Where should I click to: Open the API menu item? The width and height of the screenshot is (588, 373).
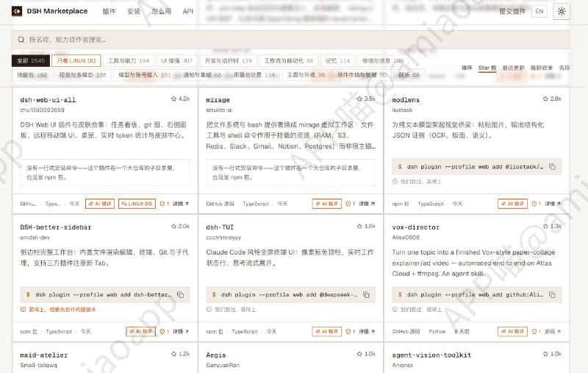[x=188, y=11]
